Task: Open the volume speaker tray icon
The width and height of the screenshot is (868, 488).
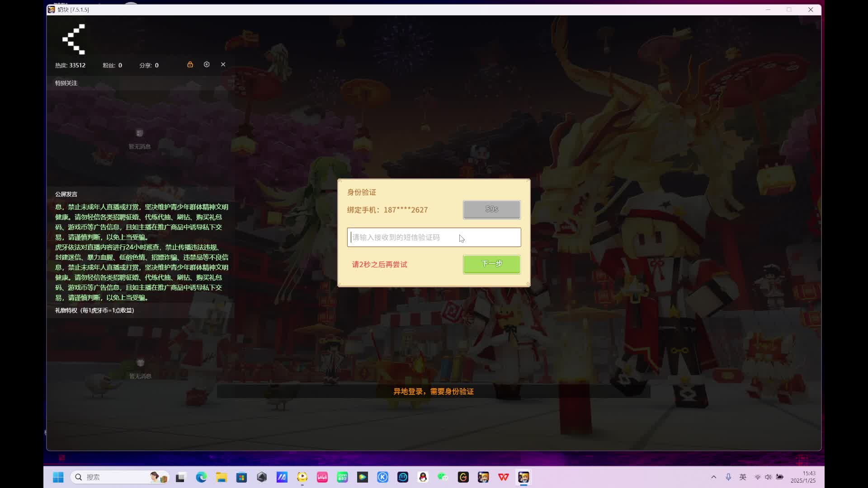Action: coord(768,477)
